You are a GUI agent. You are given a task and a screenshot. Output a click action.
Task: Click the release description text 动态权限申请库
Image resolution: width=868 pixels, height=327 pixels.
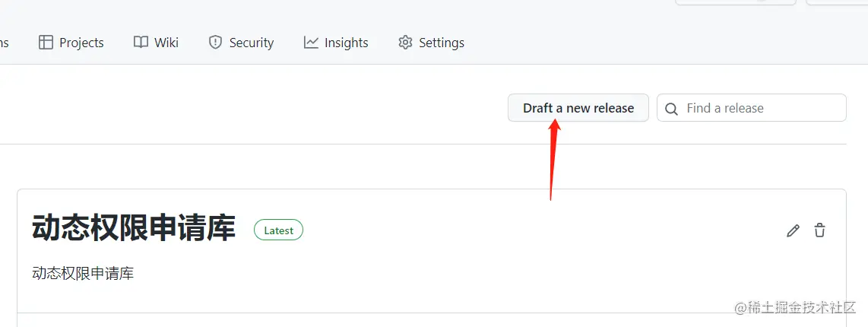pos(83,273)
